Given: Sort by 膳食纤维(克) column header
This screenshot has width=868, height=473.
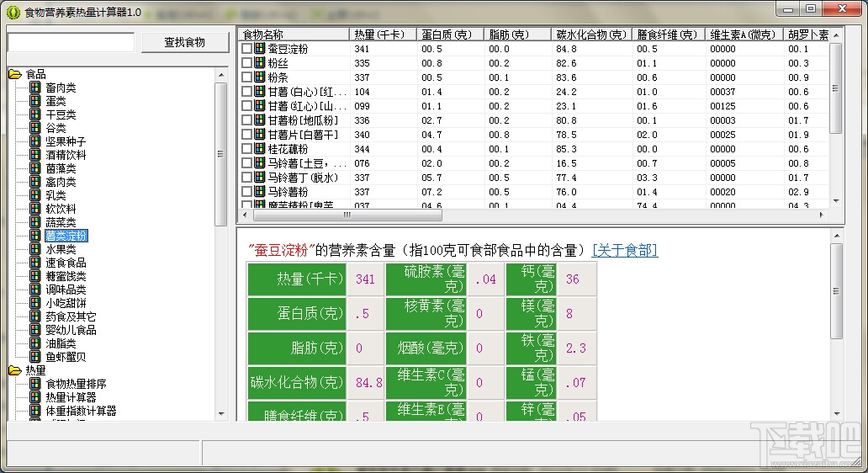Looking at the screenshot, I should point(669,35).
